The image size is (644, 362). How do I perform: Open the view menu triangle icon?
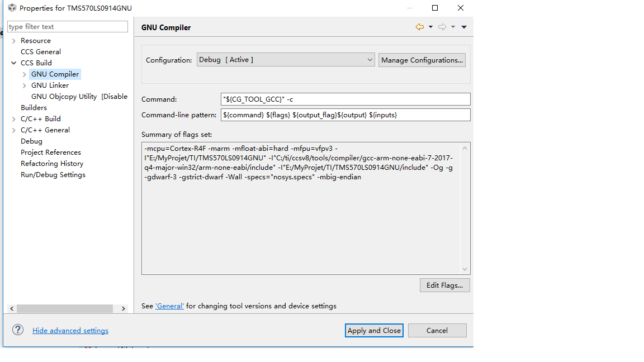click(x=464, y=27)
